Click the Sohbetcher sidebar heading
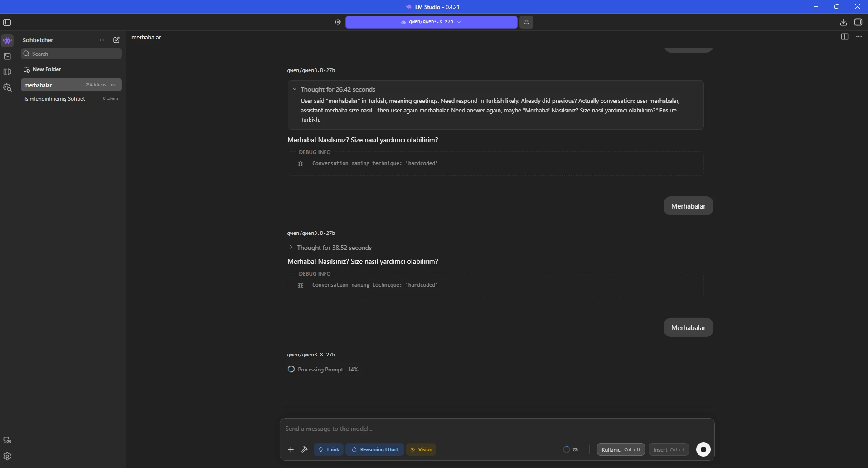Image resolution: width=868 pixels, height=468 pixels. (x=38, y=40)
